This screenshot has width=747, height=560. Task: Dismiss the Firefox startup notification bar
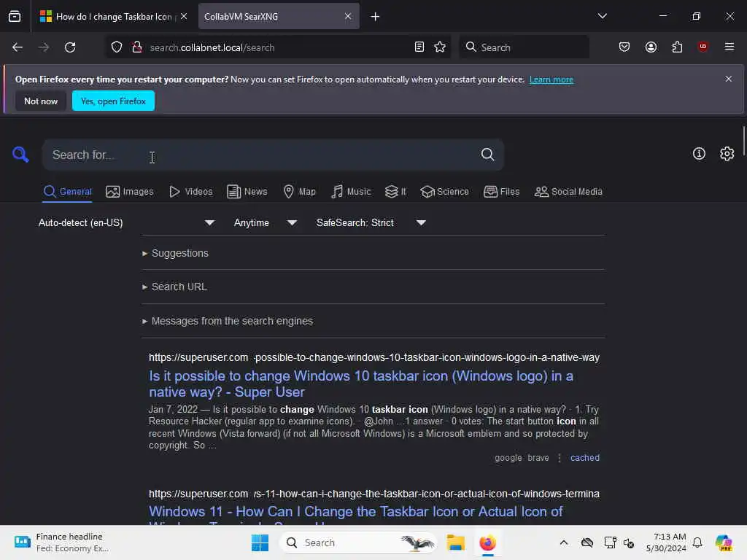click(729, 79)
